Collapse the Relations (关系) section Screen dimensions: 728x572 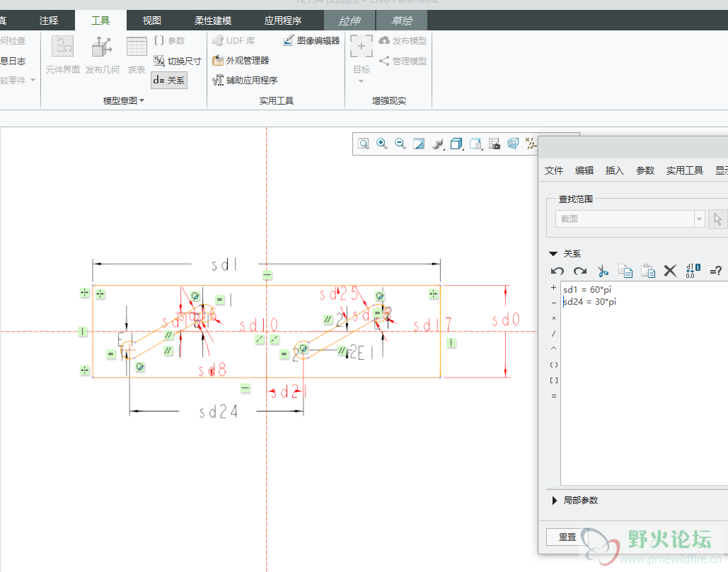553,254
